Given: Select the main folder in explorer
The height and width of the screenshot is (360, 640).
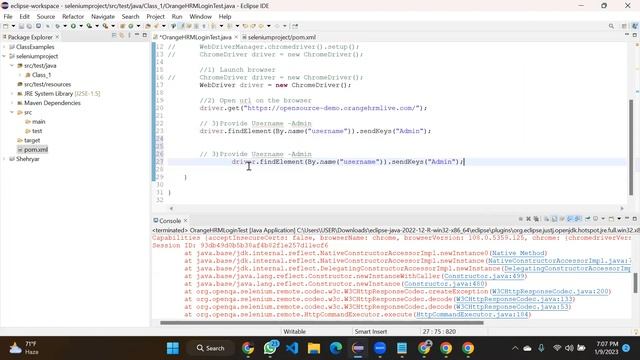Looking at the screenshot, I should pos(35,122).
